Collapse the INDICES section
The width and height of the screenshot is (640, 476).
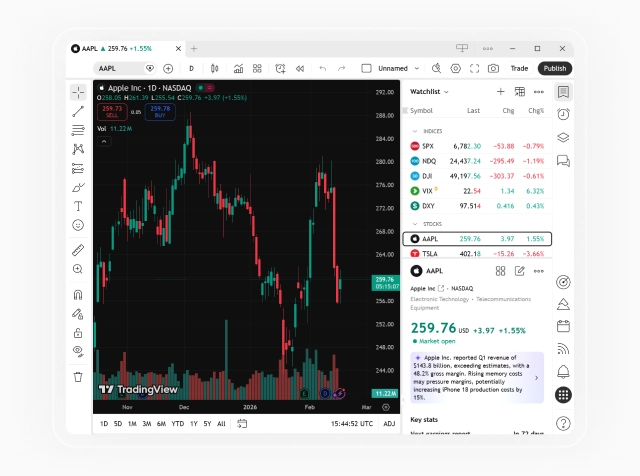[x=415, y=131]
